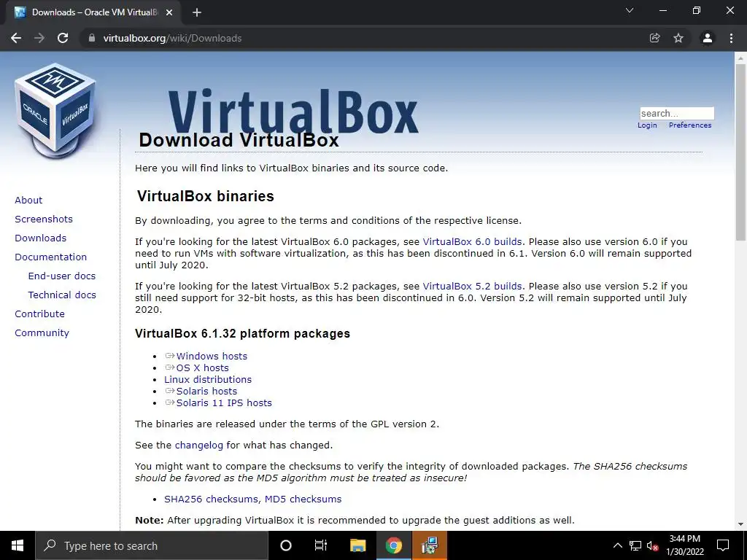This screenshot has height=560, width=747.
Task: Open Community in the sidebar
Action: click(x=42, y=333)
